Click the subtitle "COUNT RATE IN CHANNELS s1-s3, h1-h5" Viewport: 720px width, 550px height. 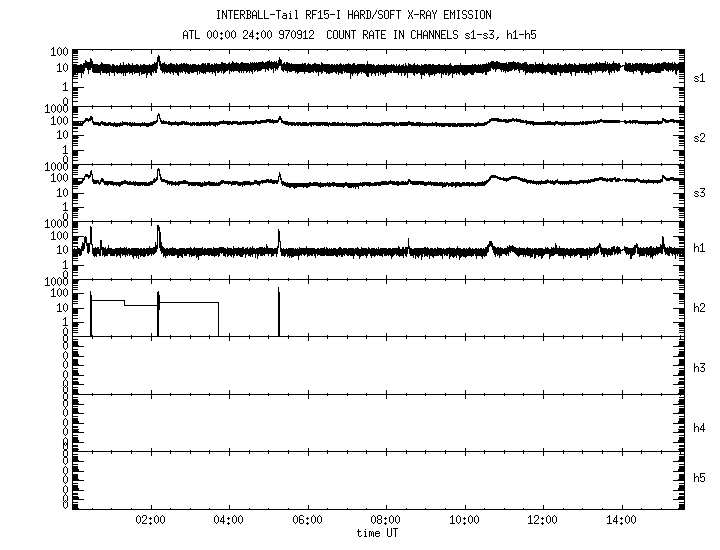pos(431,35)
